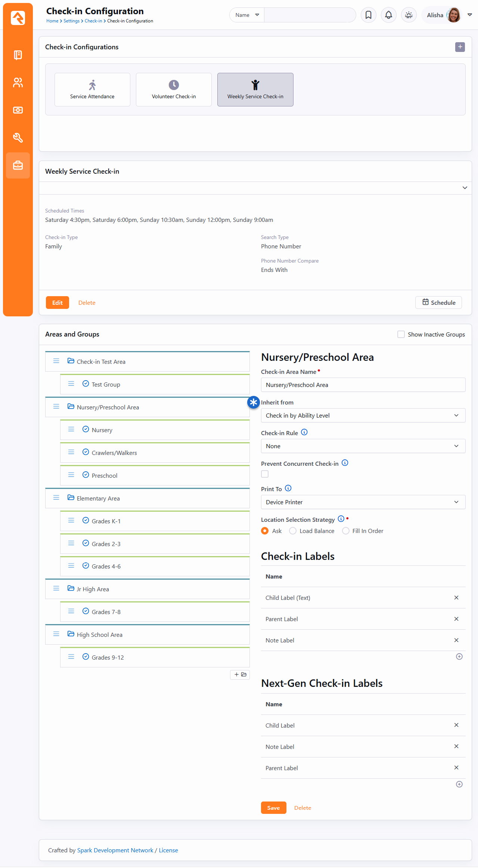478x868 pixels.
Task: Follow the Spark Development Network link
Action: [115, 850]
